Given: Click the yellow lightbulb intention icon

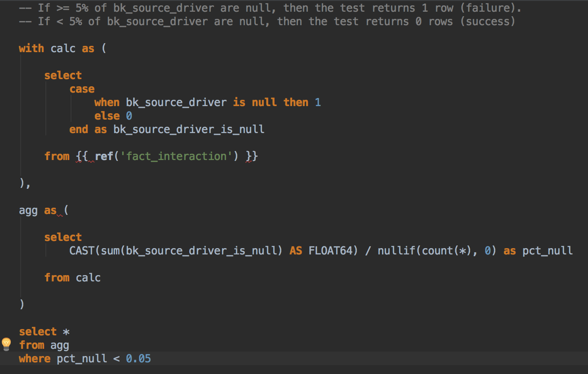Looking at the screenshot, I should [x=6, y=344].
